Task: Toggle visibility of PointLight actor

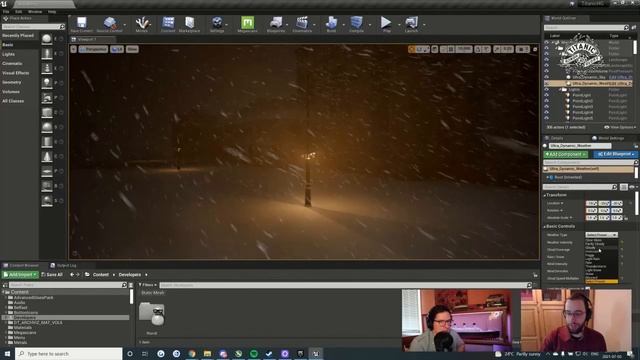Action: click(x=547, y=95)
